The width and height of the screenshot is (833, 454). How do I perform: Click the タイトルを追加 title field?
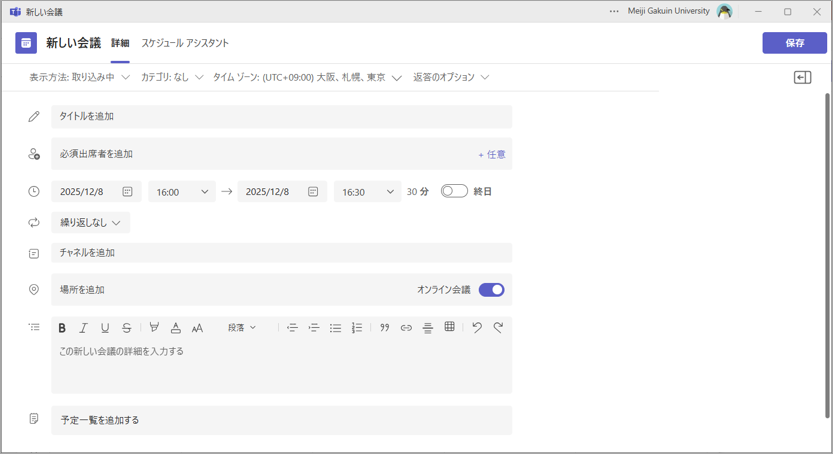(x=281, y=117)
